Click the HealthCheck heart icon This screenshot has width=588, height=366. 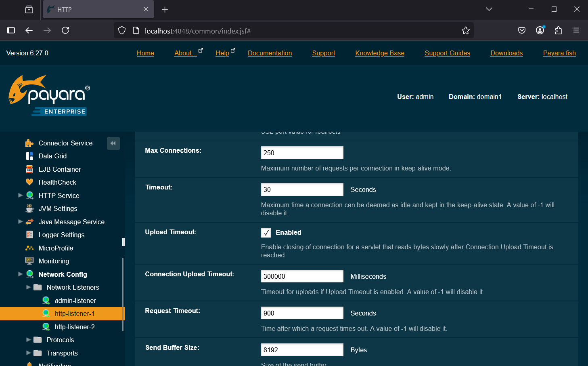click(29, 182)
